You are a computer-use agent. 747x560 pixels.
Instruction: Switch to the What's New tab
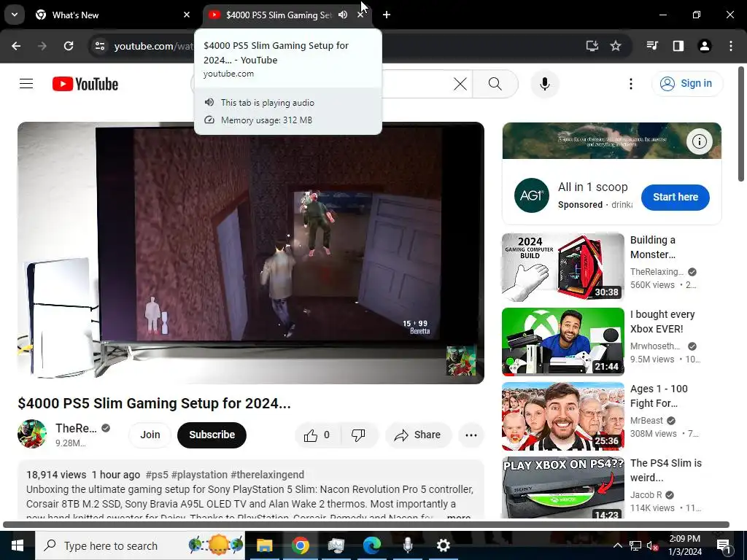(x=113, y=15)
